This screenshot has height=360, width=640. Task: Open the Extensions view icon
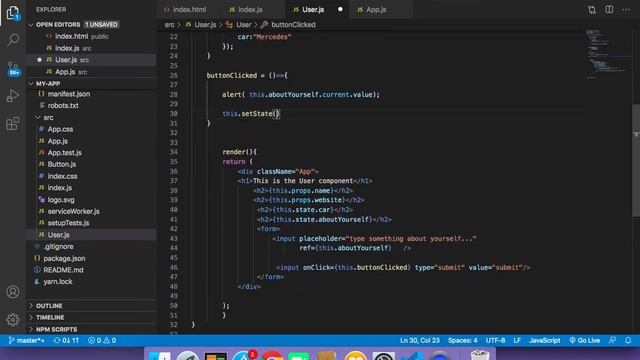pos(13,123)
